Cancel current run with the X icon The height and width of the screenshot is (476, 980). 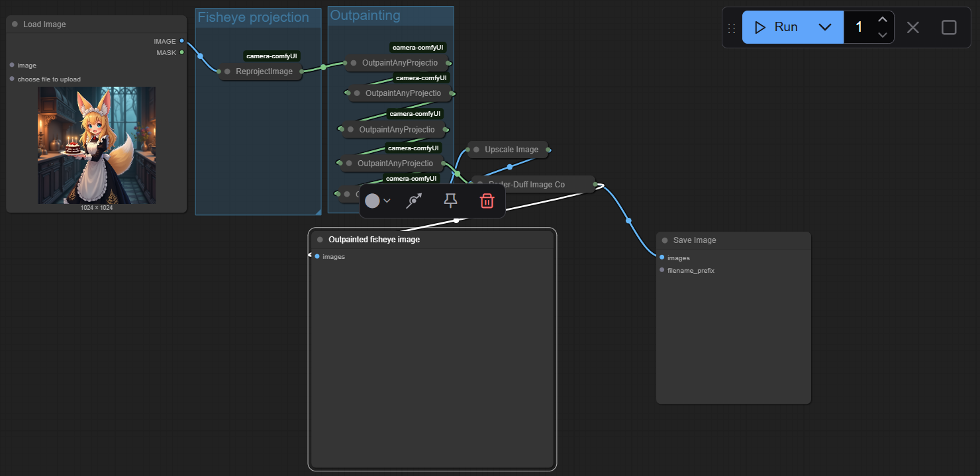point(912,27)
